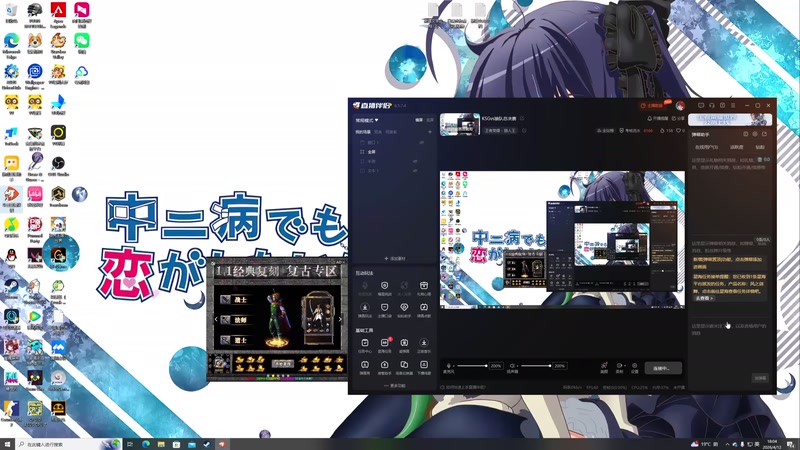
Task: Open the 设置 gear in stream controls
Action: [x=634, y=366]
